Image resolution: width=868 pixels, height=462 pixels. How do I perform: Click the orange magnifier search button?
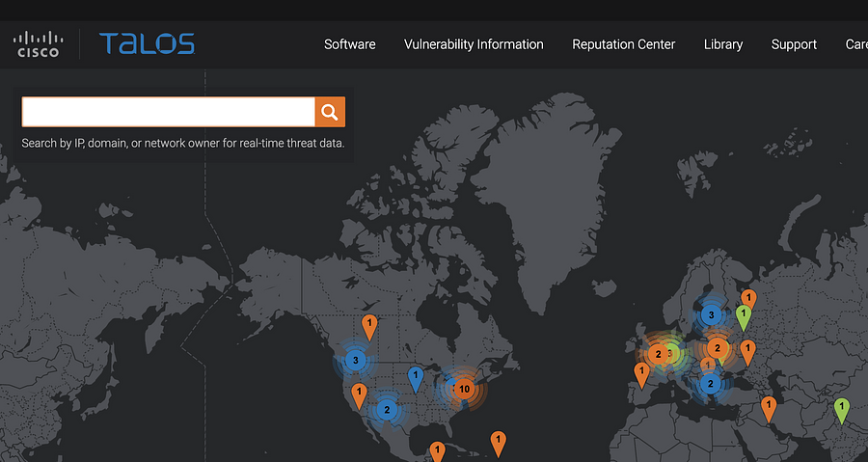coord(330,112)
